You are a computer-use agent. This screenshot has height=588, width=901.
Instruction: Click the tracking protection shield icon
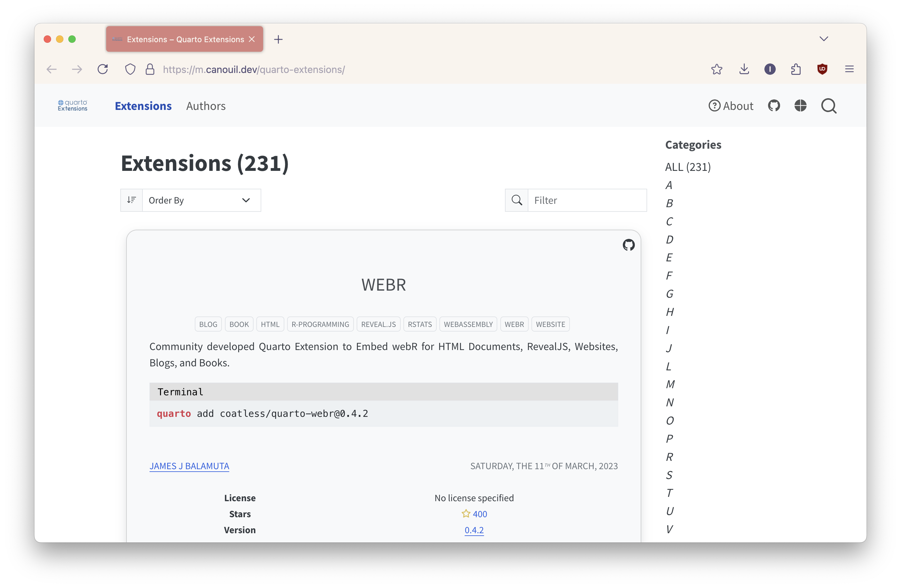pos(130,69)
